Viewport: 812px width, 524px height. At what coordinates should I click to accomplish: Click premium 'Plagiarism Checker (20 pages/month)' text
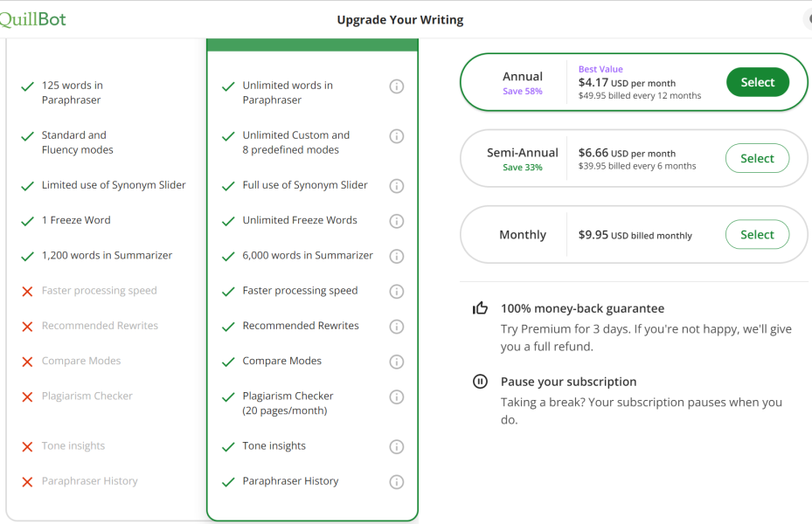(288, 403)
